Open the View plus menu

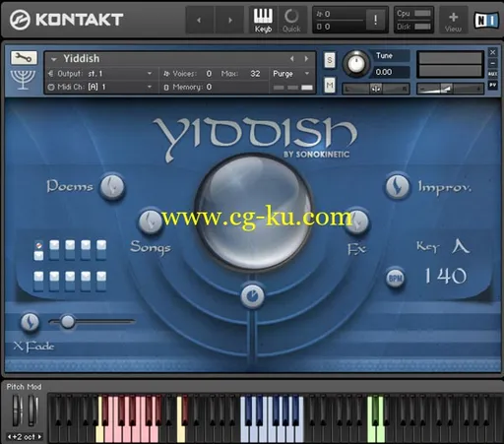pos(453,21)
